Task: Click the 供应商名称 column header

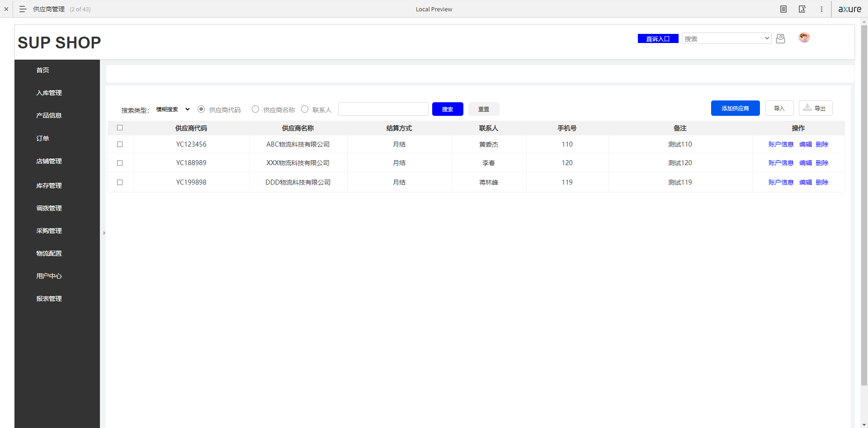Action: 298,128
